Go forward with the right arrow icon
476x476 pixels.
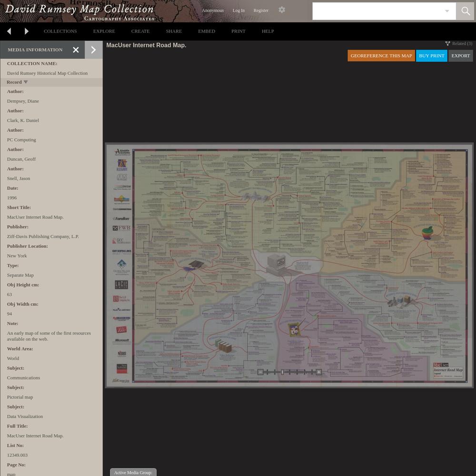[26, 31]
